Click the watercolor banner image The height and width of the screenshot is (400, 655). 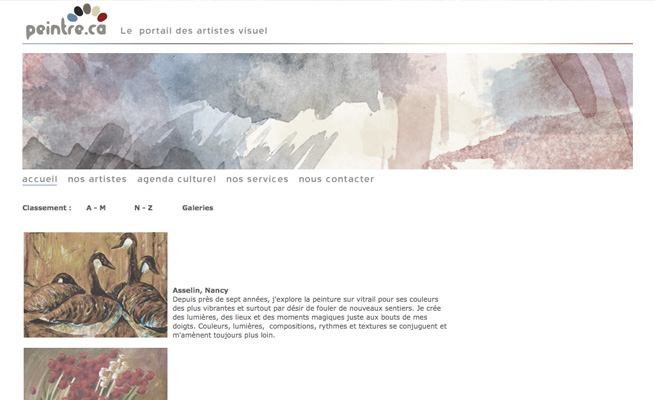(328, 111)
